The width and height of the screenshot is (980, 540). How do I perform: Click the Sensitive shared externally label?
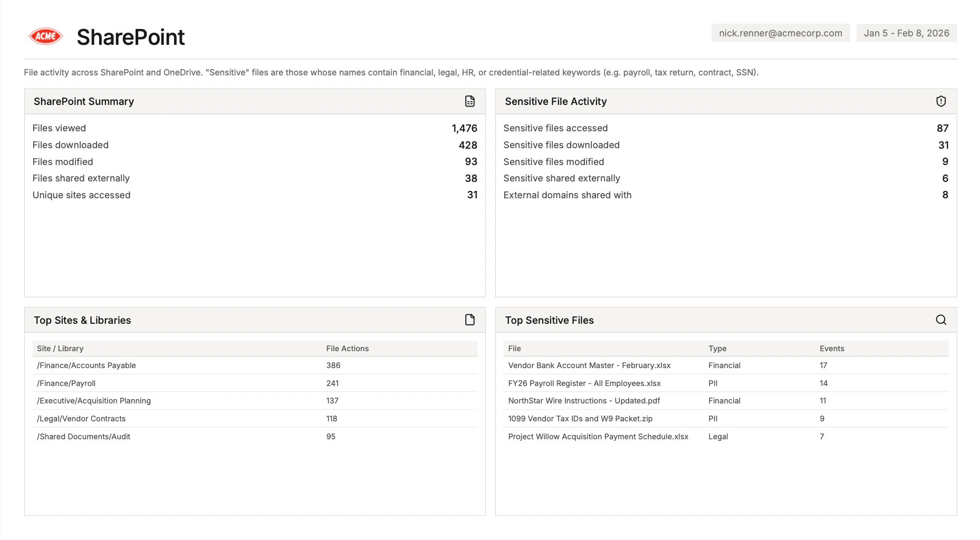coord(561,178)
